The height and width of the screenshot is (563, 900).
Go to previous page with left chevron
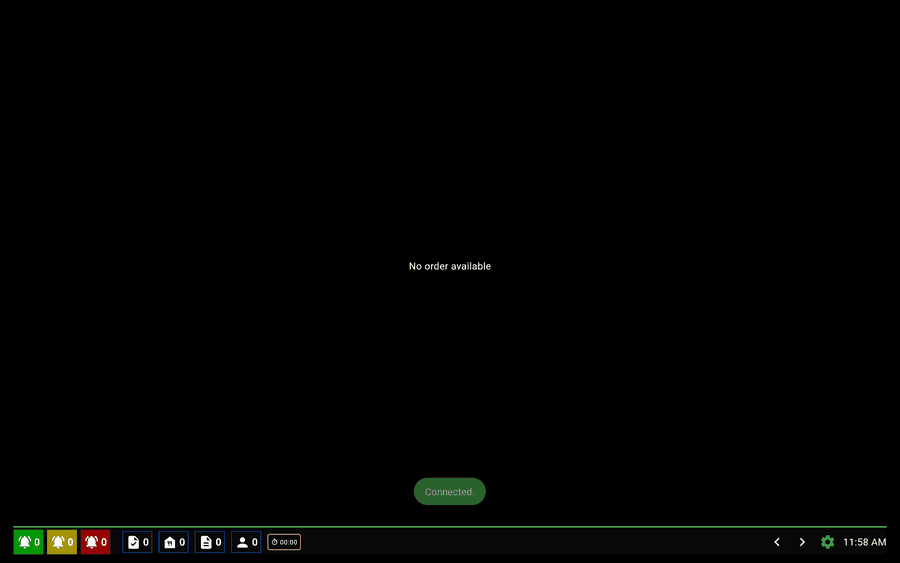tap(777, 542)
